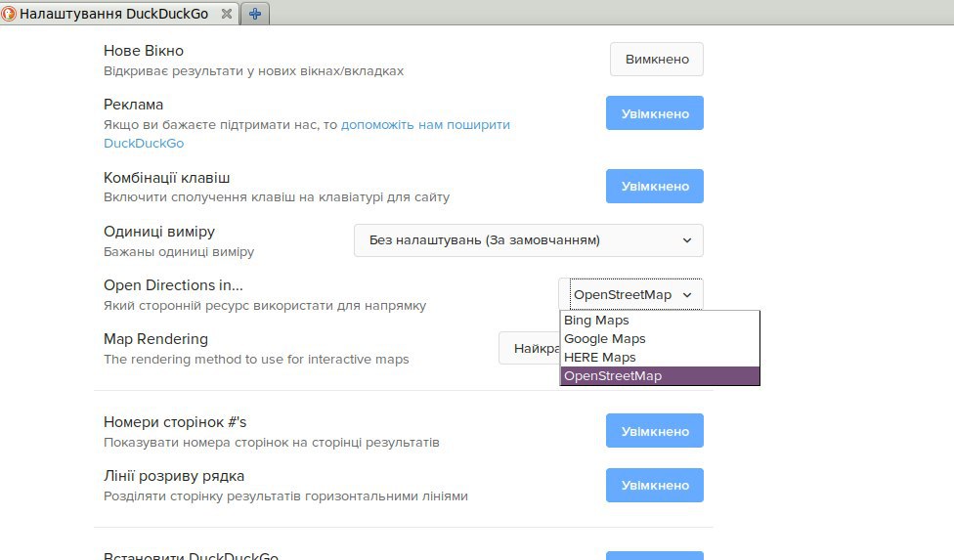Screen dimensions: 954x560
Task: Click the Встановити DuckDuckGo heading
Action: (191, 556)
